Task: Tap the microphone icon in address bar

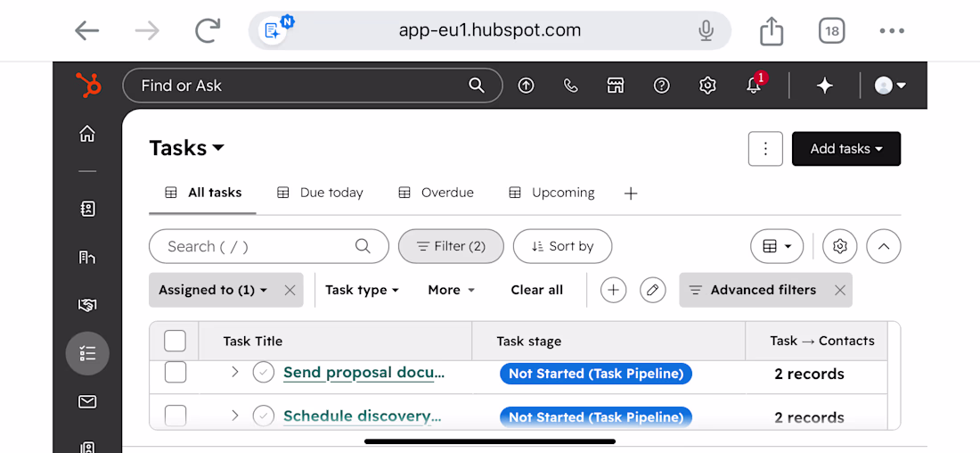Action: pyautogui.click(x=706, y=30)
